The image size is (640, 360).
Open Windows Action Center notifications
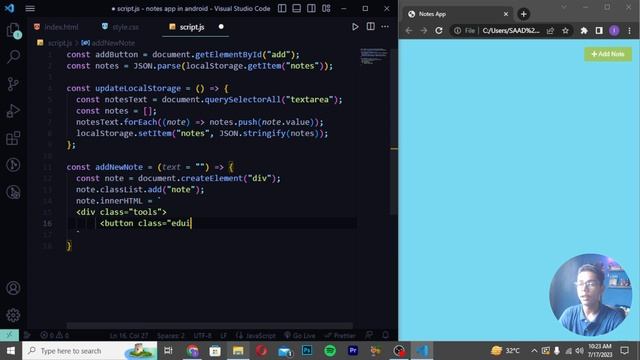tap(624, 351)
